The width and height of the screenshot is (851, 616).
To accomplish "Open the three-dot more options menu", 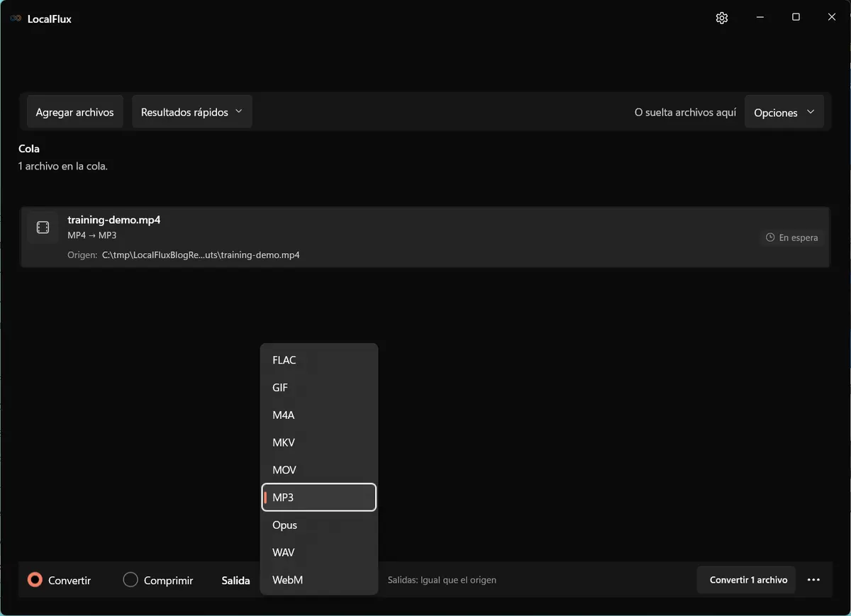I will [813, 580].
